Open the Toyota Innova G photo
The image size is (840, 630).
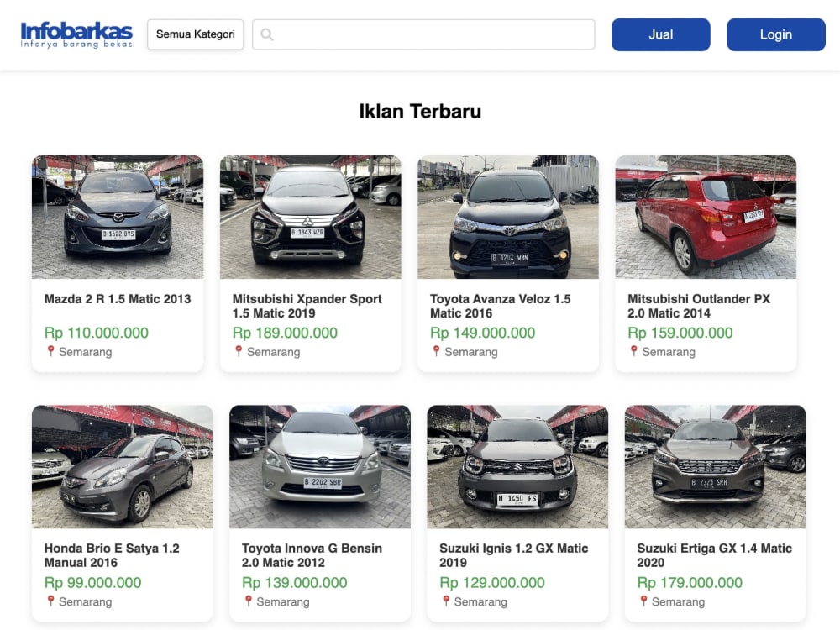pos(320,466)
